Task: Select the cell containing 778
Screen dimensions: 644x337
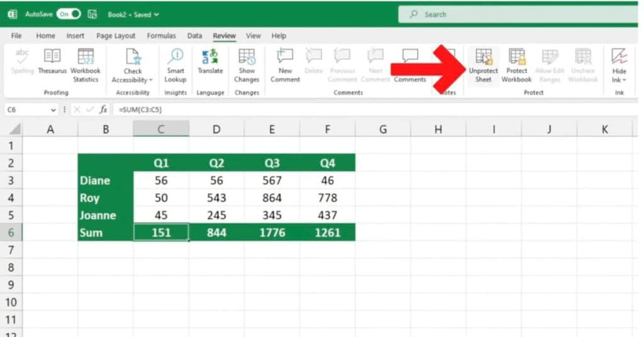Action: (327, 198)
